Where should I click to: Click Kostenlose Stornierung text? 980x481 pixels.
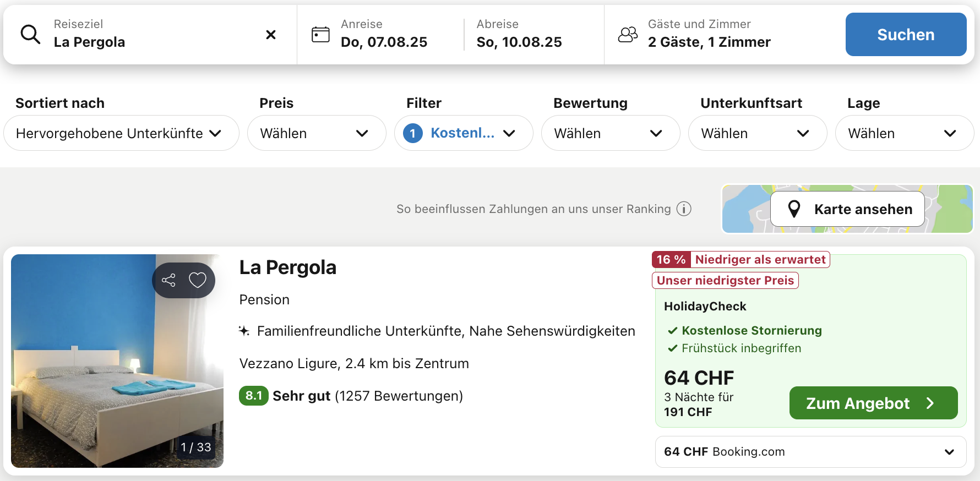(x=752, y=331)
